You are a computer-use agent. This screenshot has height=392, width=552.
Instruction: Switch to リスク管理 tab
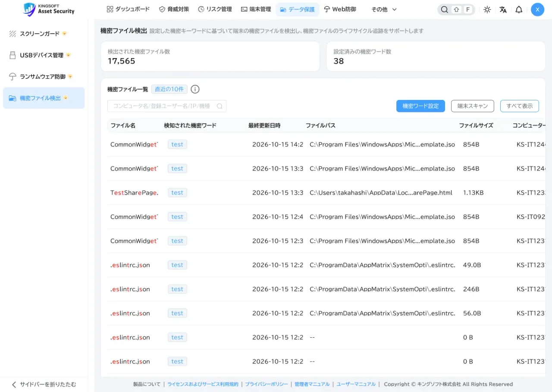pos(215,9)
